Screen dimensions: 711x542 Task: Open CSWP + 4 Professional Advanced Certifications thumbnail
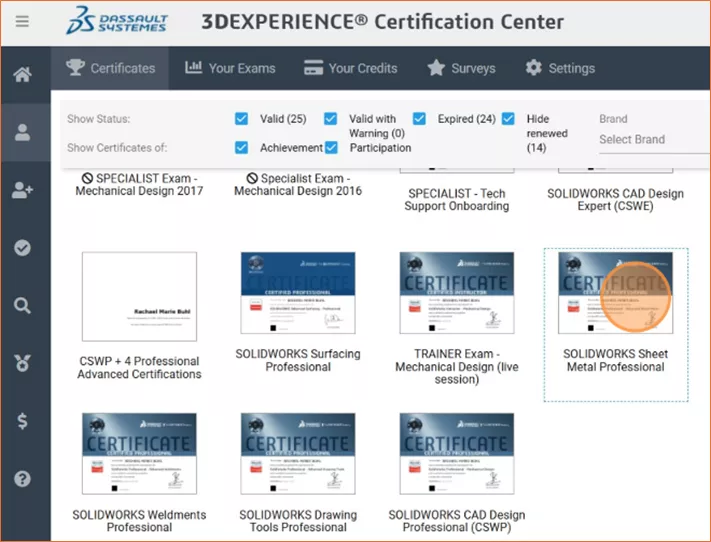pyautogui.click(x=139, y=297)
